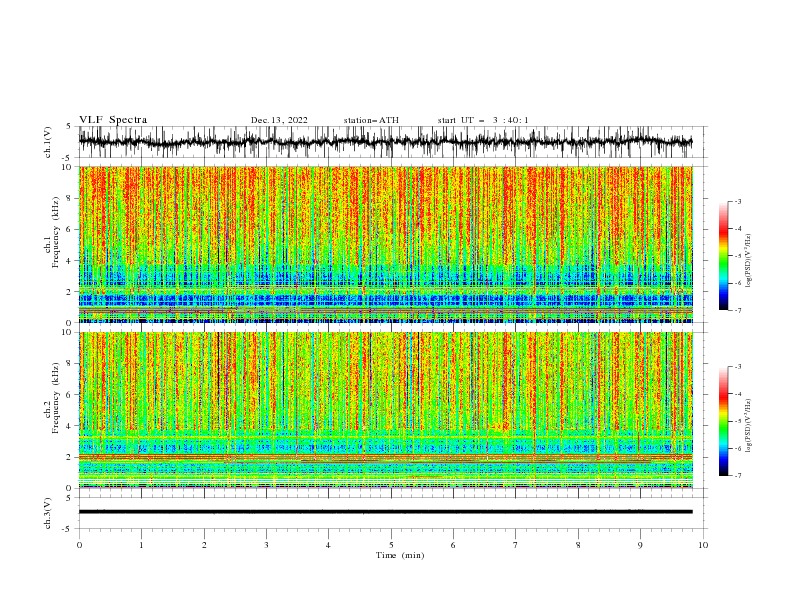Click the ch.2 spectrogram panel

coord(385,410)
